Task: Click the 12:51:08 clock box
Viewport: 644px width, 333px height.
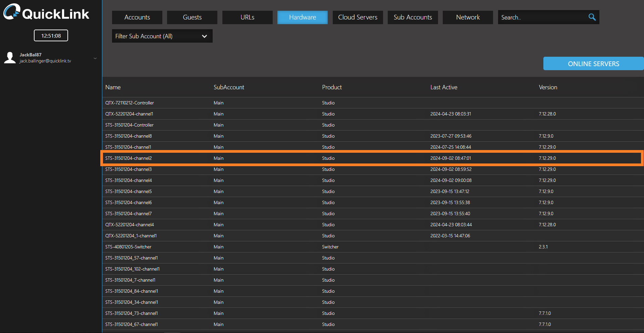Action: point(51,36)
